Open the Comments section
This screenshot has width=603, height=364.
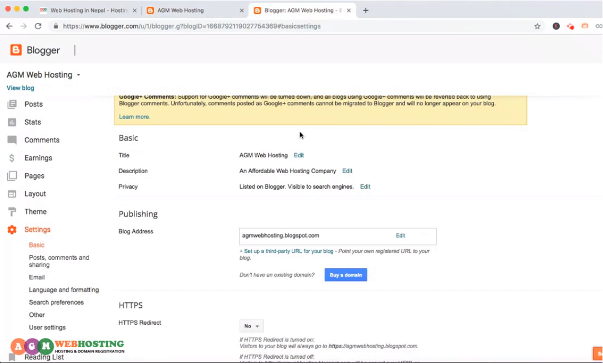click(x=41, y=140)
